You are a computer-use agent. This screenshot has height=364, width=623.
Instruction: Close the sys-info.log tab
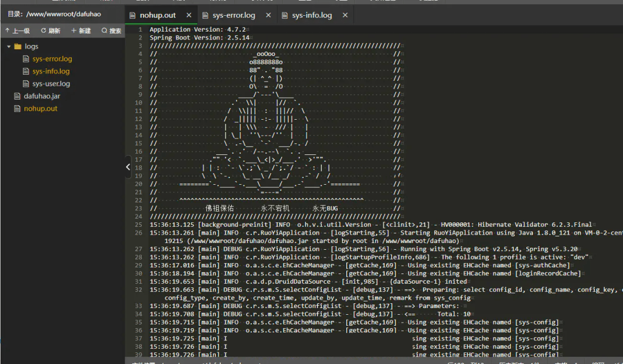coord(345,15)
